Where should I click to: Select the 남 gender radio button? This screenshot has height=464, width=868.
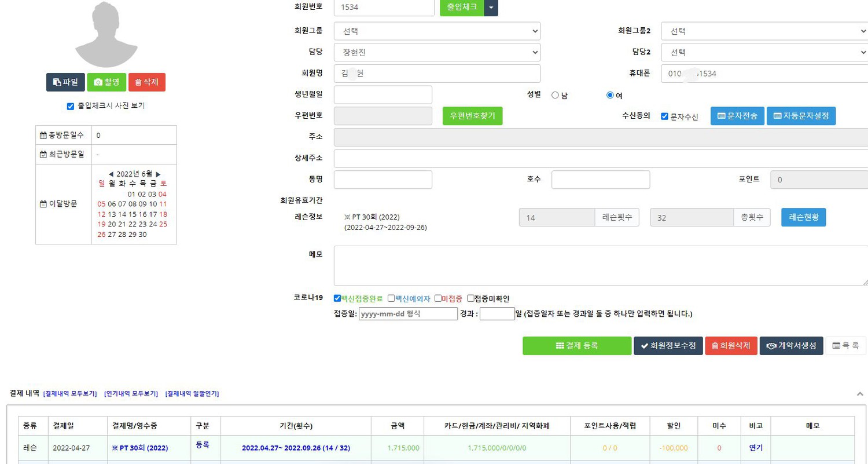(555, 96)
